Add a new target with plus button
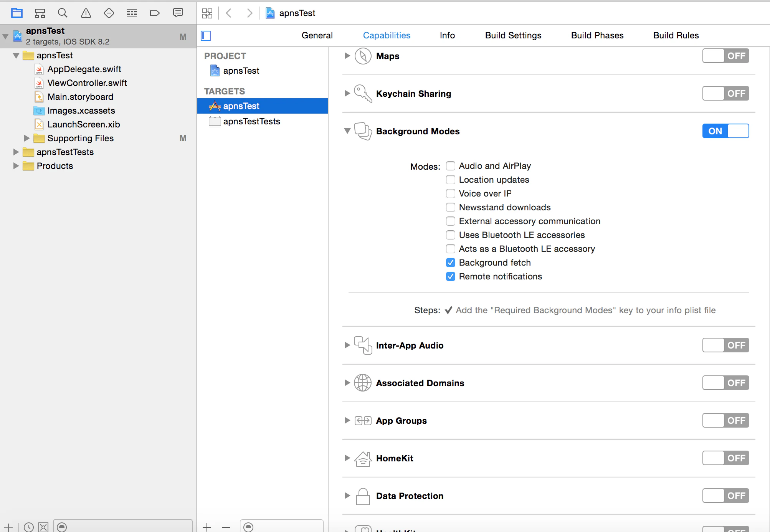Image resolution: width=770 pixels, height=532 pixels. coord(207,527)
